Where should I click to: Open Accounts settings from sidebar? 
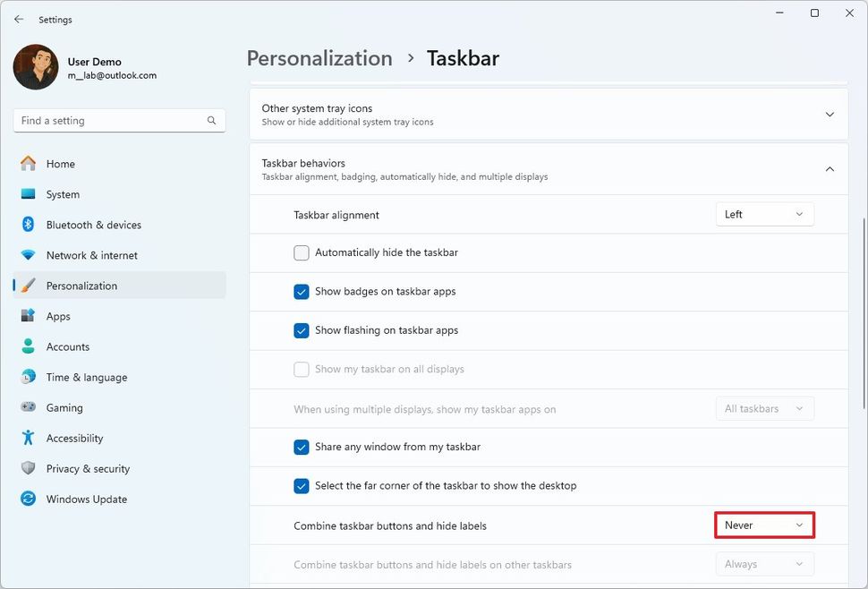(x=68, y=346)
